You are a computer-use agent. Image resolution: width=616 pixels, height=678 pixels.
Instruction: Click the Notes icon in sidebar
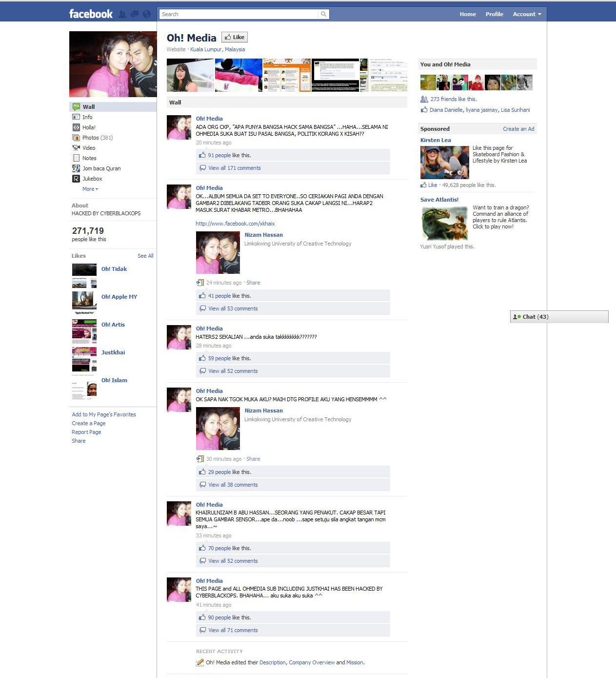click(x=76, y=158)
